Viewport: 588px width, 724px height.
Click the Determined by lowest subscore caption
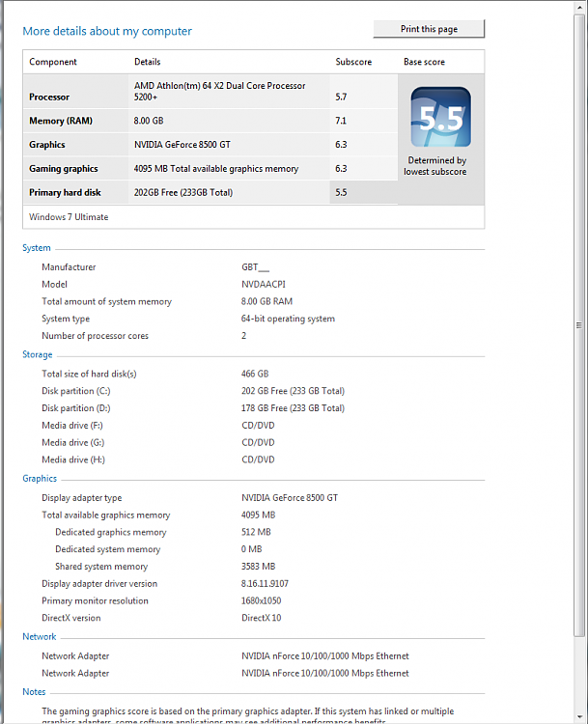(x=435, y=166)
